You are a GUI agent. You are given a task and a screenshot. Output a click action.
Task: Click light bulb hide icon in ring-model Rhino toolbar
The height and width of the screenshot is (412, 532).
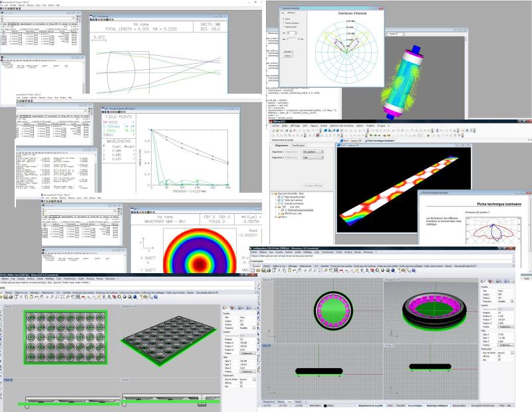[361, 270]
